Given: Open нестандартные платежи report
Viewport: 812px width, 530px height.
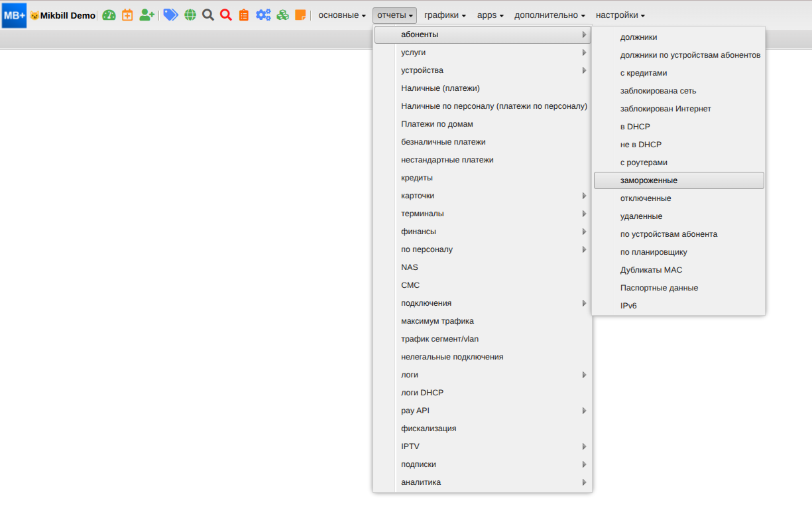Looking at the screenshot, I should [483, 160].
